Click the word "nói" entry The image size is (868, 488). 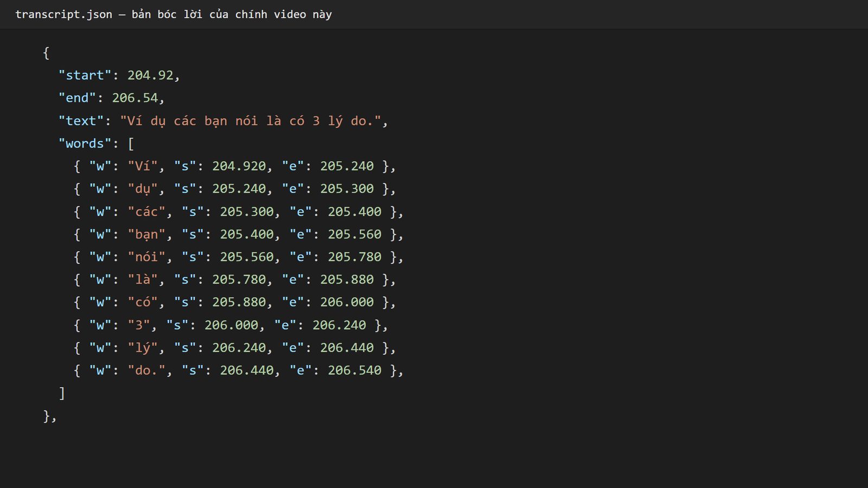[x=146, y=257]
